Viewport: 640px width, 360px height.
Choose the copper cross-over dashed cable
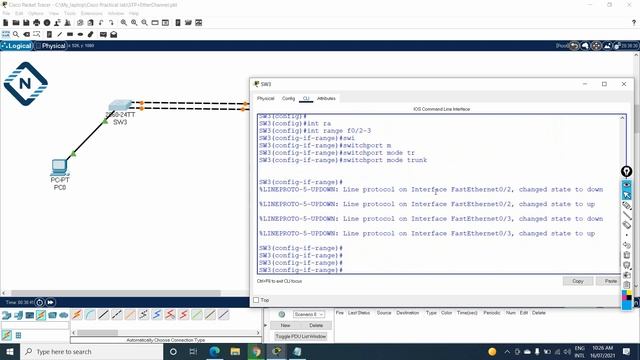(x=117, y=315)
